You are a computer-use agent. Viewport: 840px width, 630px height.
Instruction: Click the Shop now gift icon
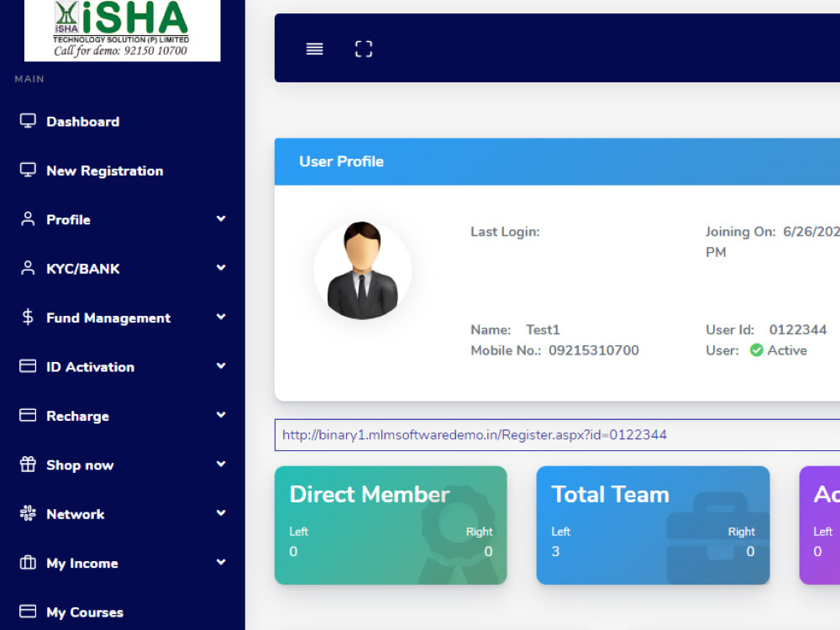(x=28, y=464)
